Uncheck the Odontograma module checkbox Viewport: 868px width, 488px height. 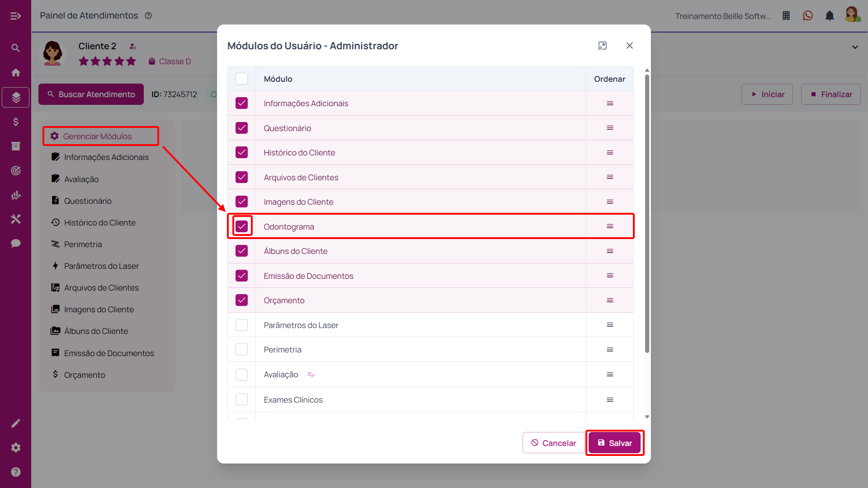(242, 226)
